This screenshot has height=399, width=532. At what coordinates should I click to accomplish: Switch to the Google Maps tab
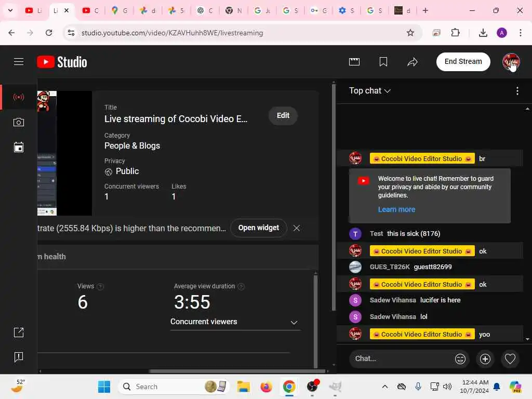(119, 10)
